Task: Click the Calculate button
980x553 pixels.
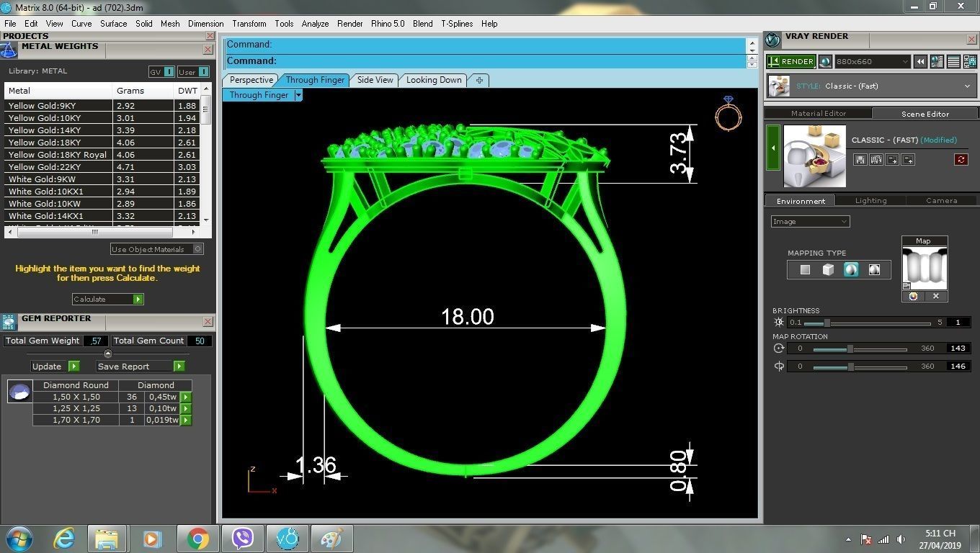Action: [x=107, y=299]
